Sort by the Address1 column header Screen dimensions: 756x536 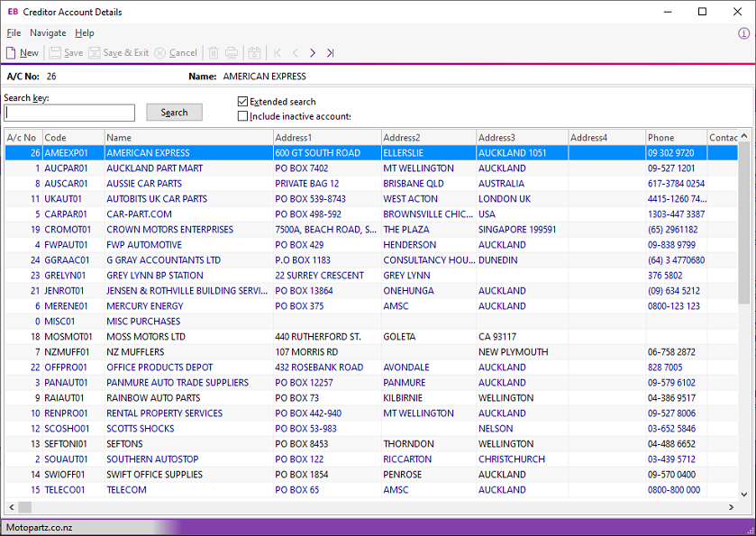point(327,137)
